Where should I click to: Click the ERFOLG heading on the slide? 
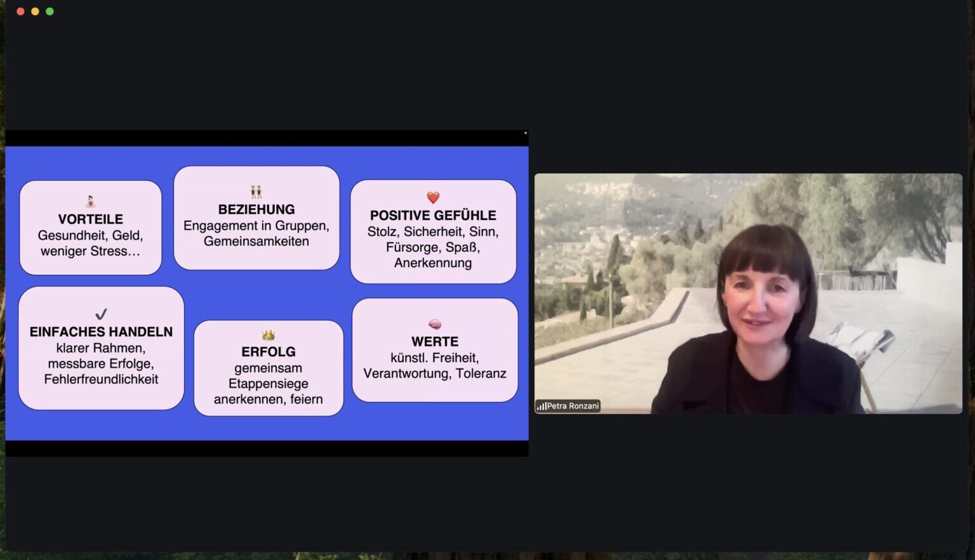pyautogui.click(x=269, y=352)
